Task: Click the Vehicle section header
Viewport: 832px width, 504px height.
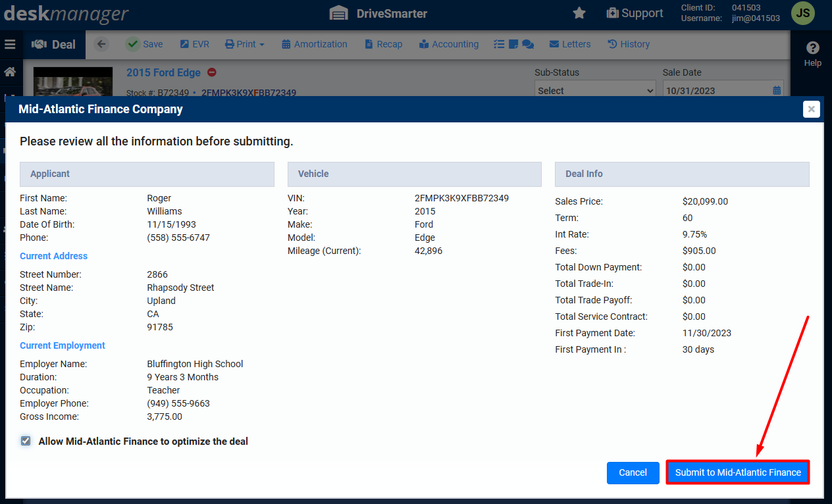Action: pyautogui.click(x=415, y=174)
